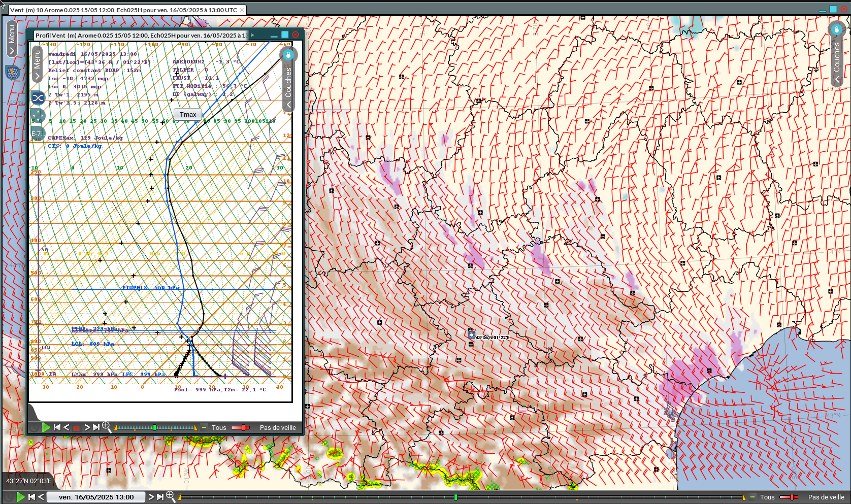Toggle the green minus button beside Tous in profile

tap(204, 427)
